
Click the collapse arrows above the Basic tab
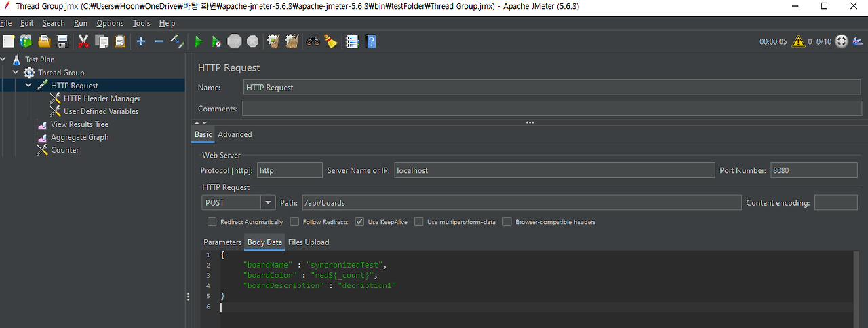(201, 123)
